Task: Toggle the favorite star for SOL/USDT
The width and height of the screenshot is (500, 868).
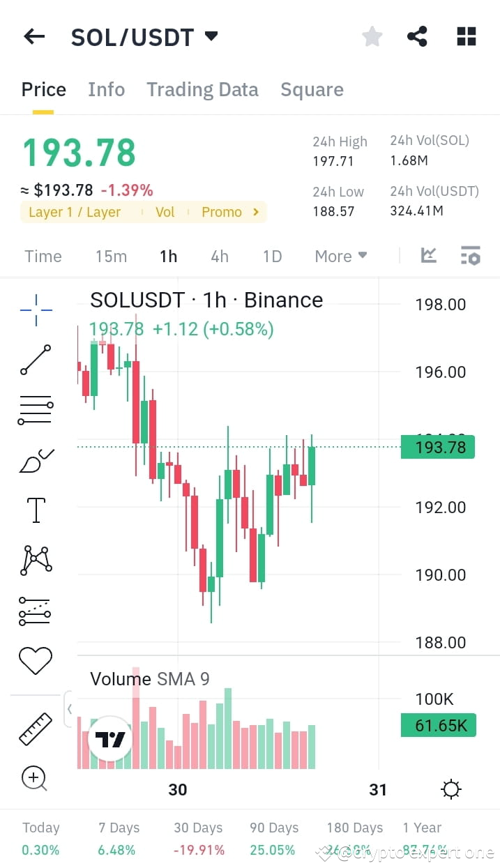Action: 372,36
